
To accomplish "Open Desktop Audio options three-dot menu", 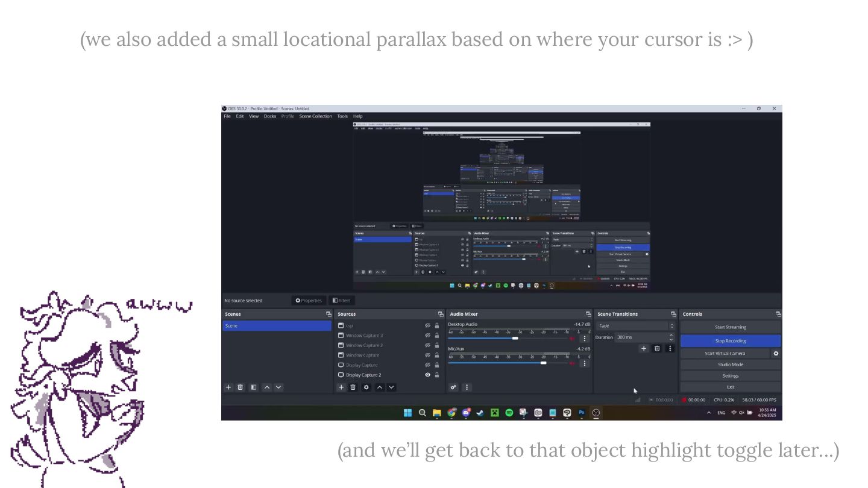I will [x=584, y=339].
